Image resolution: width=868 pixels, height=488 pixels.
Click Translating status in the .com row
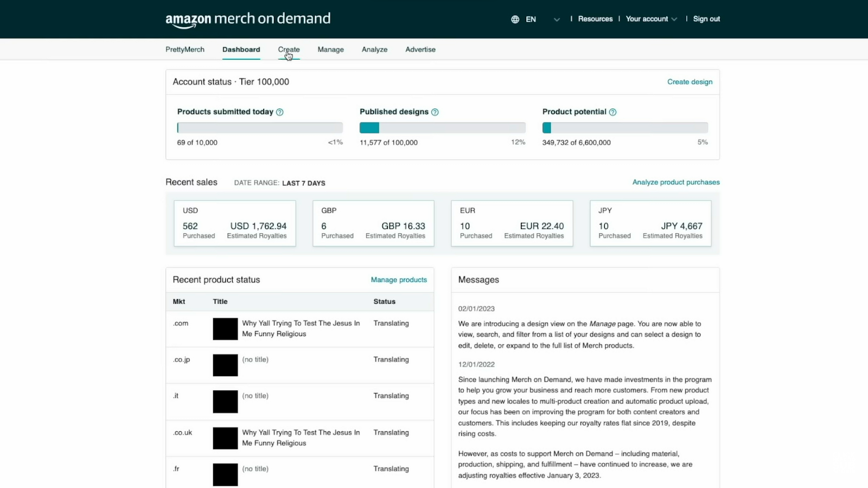coord(391,323)
